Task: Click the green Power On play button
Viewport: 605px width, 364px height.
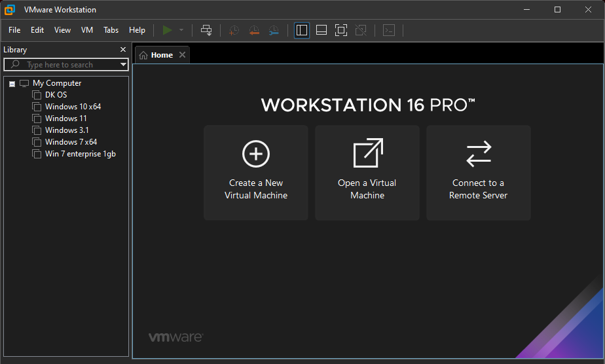Action: coord(168,30)
